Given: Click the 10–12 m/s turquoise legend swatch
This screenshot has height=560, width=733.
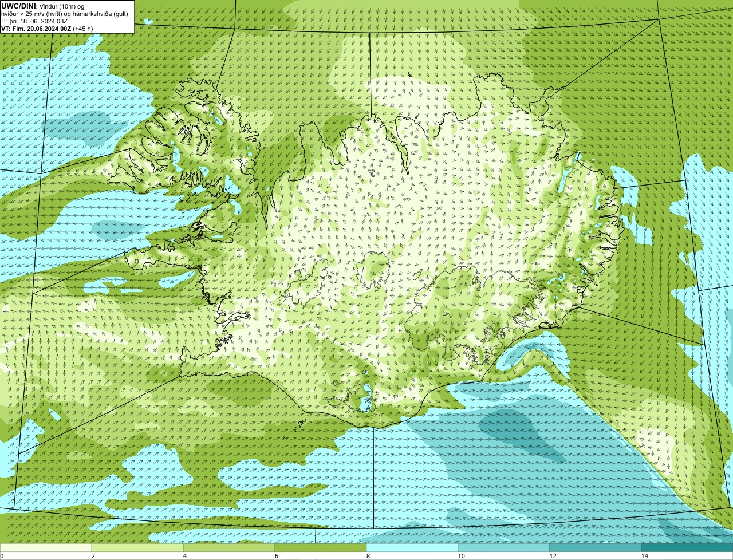Looking at the screenshot, I should 504,547.
